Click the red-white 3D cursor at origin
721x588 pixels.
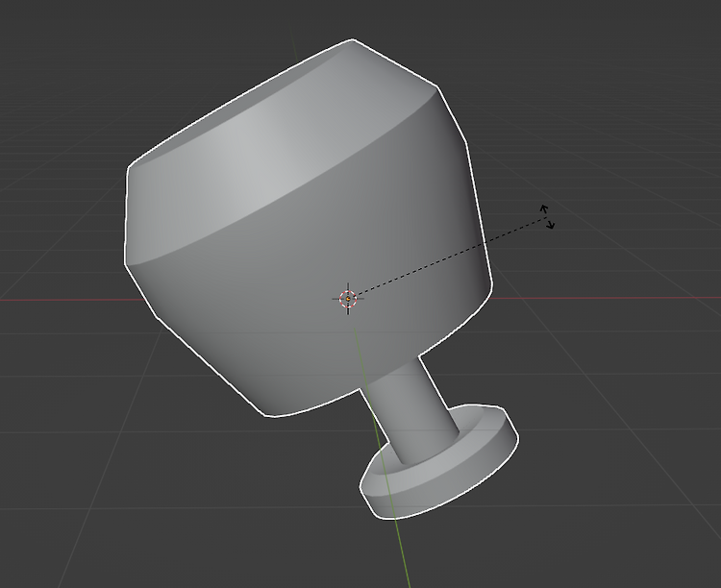point(348,299)
